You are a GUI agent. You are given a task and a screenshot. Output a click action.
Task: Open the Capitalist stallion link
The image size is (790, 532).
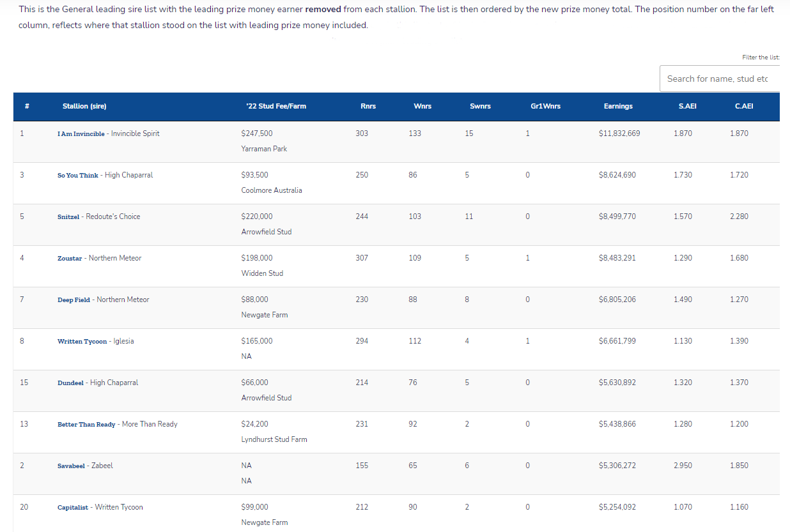pos(73,508)
